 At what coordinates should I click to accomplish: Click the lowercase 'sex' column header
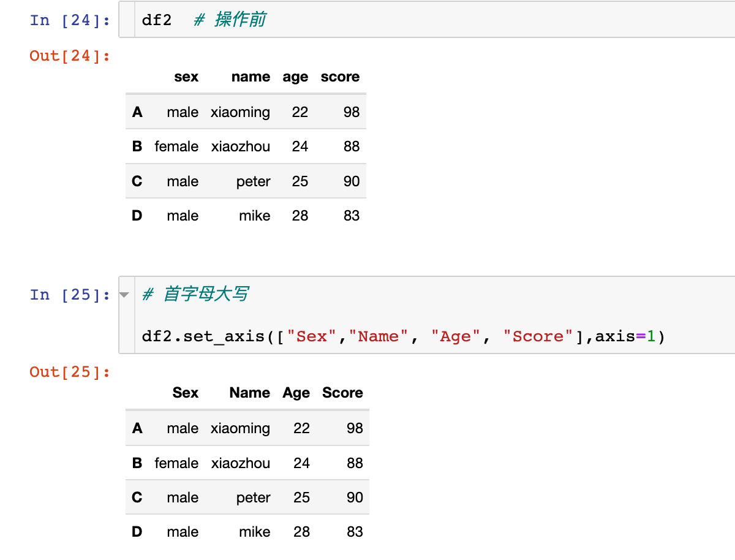[186, 77]
